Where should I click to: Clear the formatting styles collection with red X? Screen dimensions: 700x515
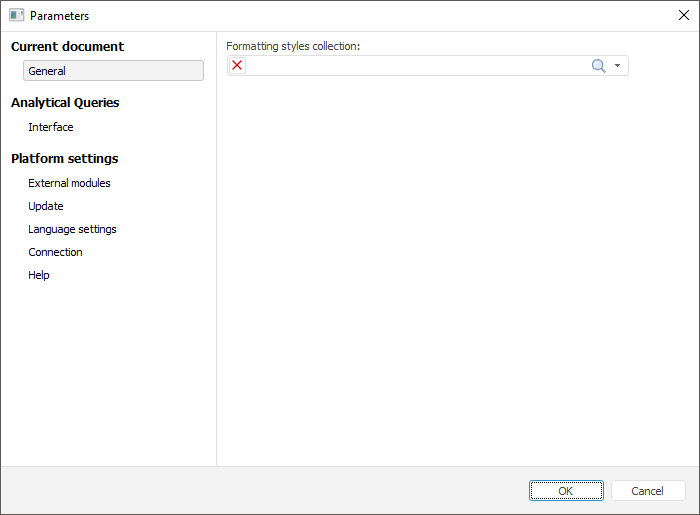(x=237, y=66)
